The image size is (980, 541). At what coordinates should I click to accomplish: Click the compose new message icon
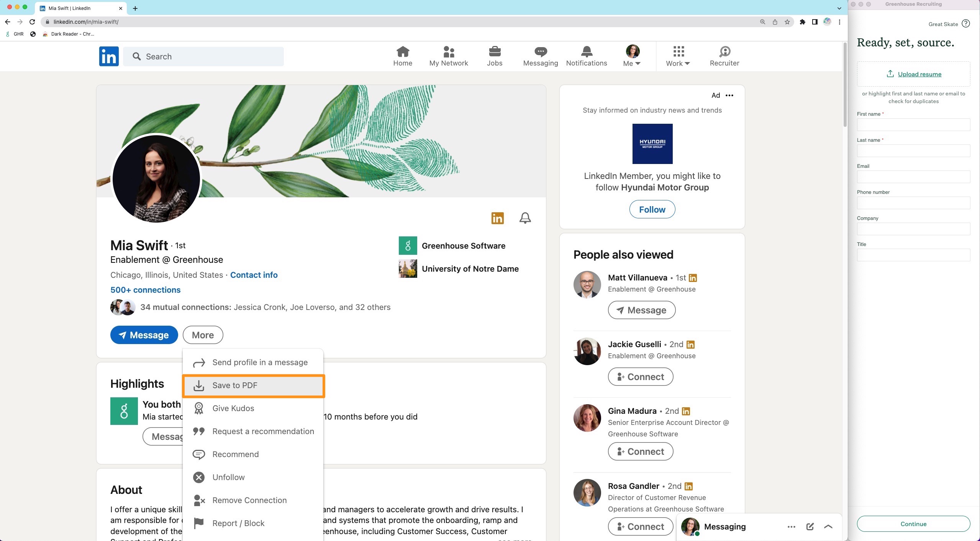(810, 526)
